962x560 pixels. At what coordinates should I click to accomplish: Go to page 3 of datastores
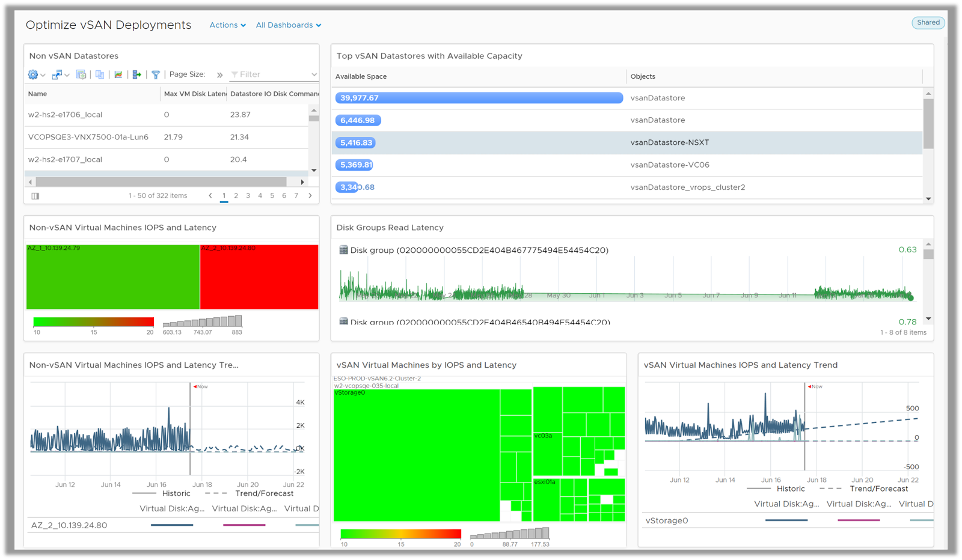coord(248,195)
